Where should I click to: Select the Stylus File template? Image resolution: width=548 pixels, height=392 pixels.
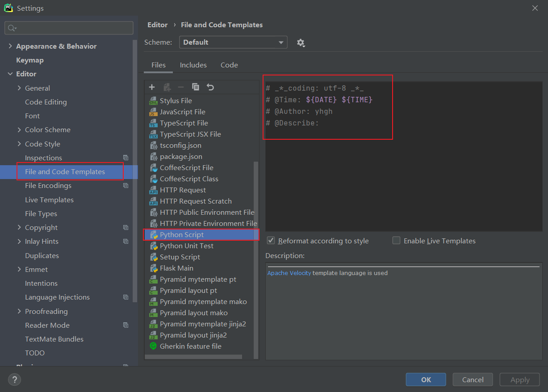pyautogui.click(x=176, y=101)
